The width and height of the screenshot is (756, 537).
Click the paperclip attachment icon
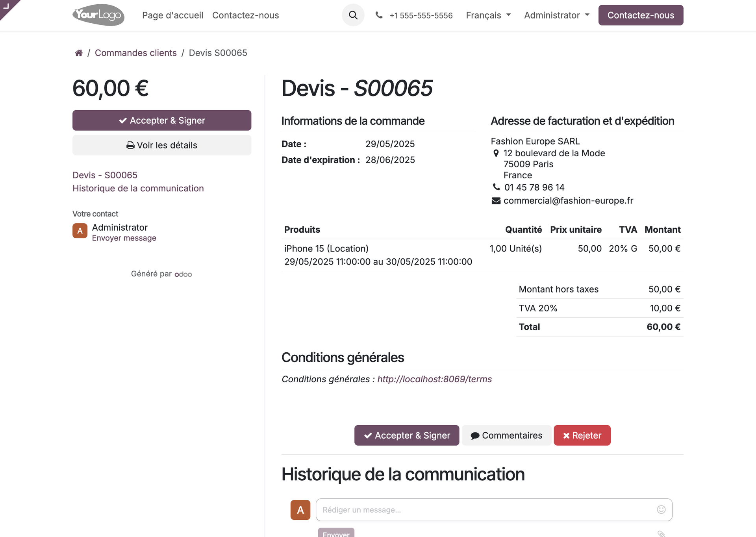(x=661, y=533)
